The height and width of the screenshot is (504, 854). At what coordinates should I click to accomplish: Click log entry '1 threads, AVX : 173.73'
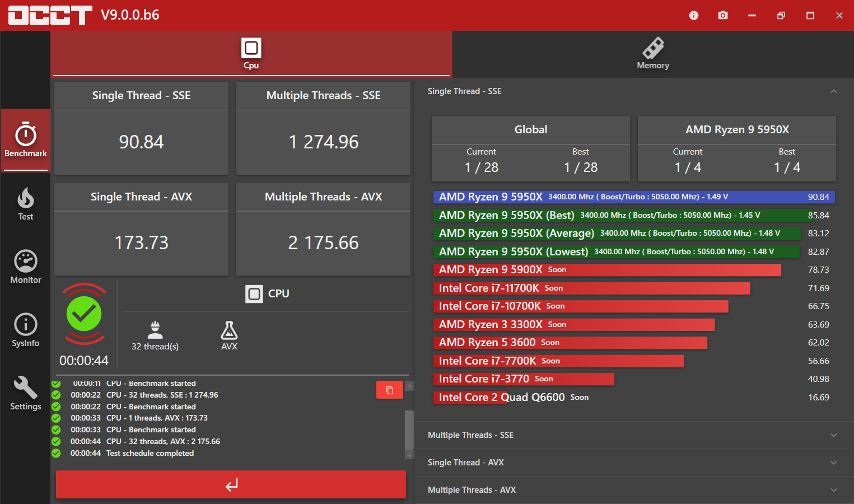(157, 418)
